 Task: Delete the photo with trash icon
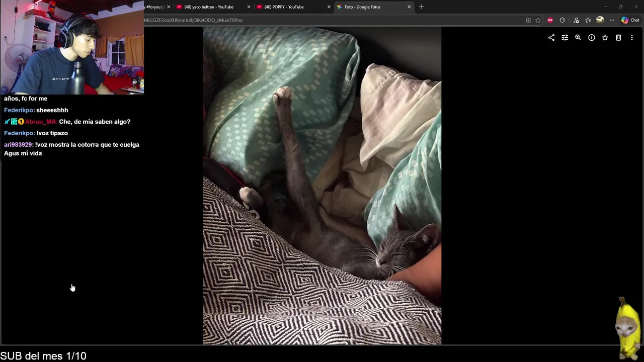point(618,38)
